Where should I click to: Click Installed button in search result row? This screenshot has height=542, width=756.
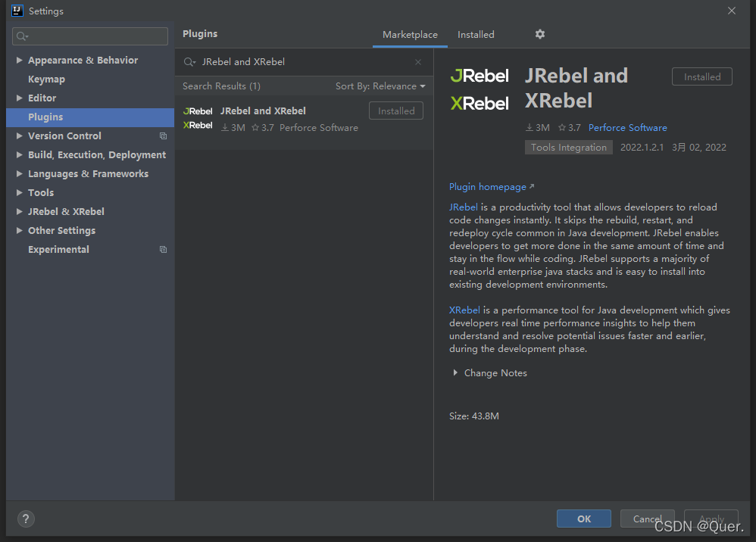click(396, 111)
